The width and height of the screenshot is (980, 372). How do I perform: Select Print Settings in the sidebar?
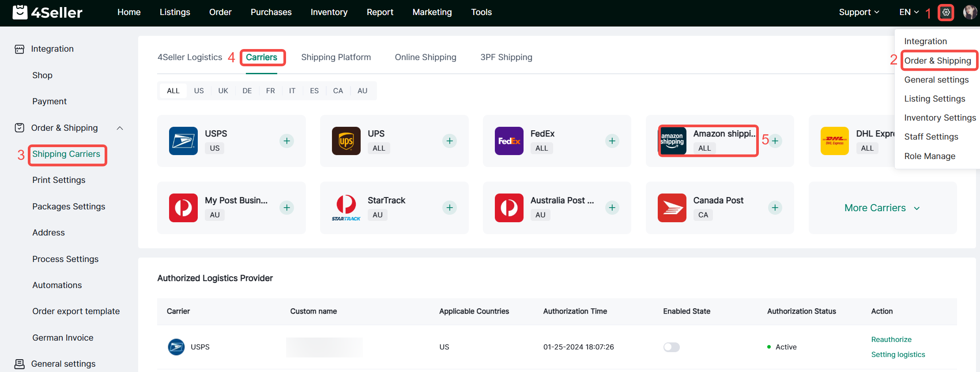point(59,180)
